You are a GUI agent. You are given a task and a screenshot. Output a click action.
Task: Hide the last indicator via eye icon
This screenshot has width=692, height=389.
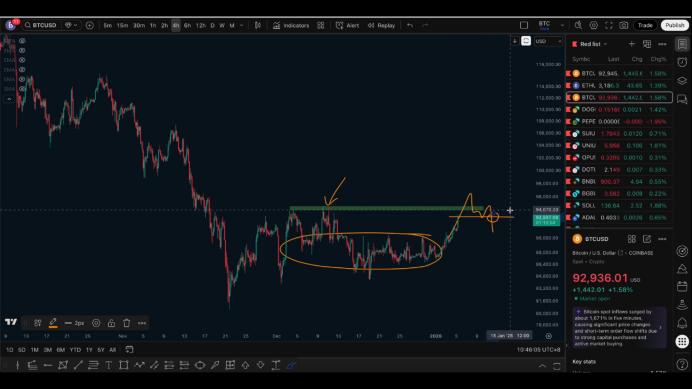tap(22, 89)
